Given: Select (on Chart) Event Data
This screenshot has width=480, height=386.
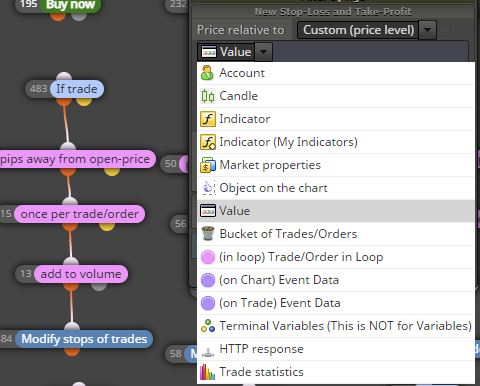Looking at the screenshot, I should tap(336, 280).
